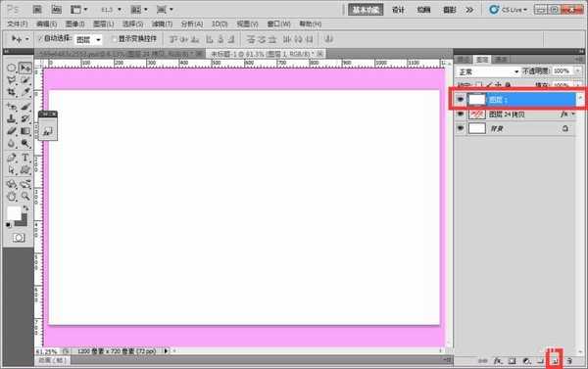
Task: Hide the 图层 1 layer via eye icon
Action: coord(461,99)
